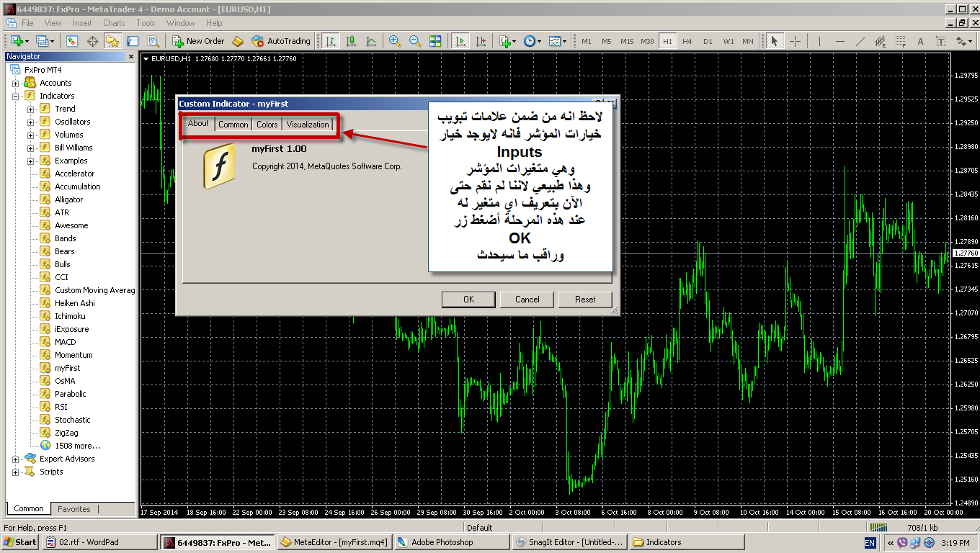This screenshot has width=980, height=553.
Task: Switch chart to Candlesticks icon
Action: tap(349, 41)
